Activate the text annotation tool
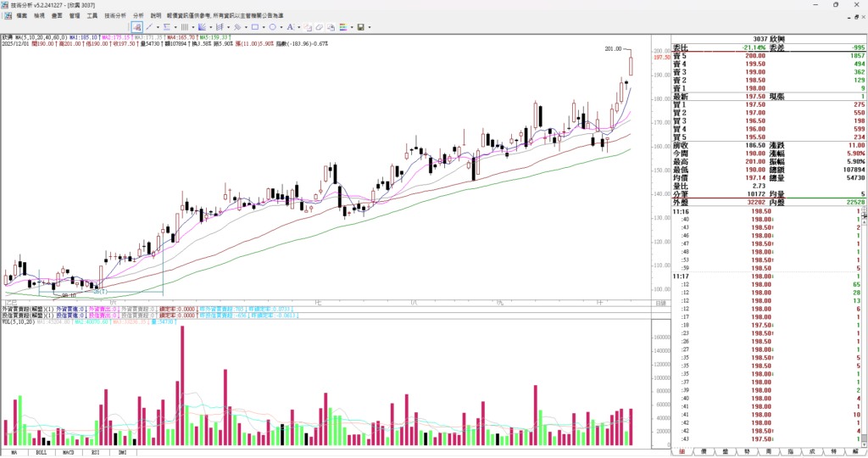This screenshot has height=458, width=868. pos(290,27)
